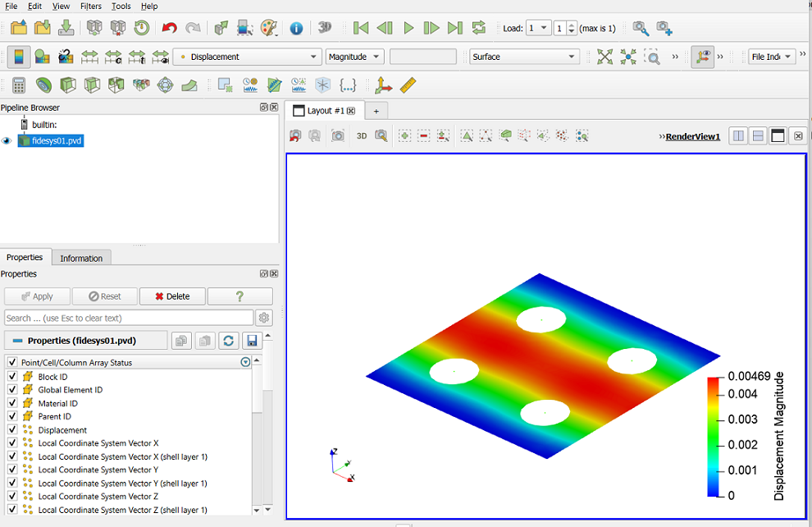The height and width of the screenshot is (527, 812).
Task: Click the Calculator filter icon
Action: coord(19,85)
